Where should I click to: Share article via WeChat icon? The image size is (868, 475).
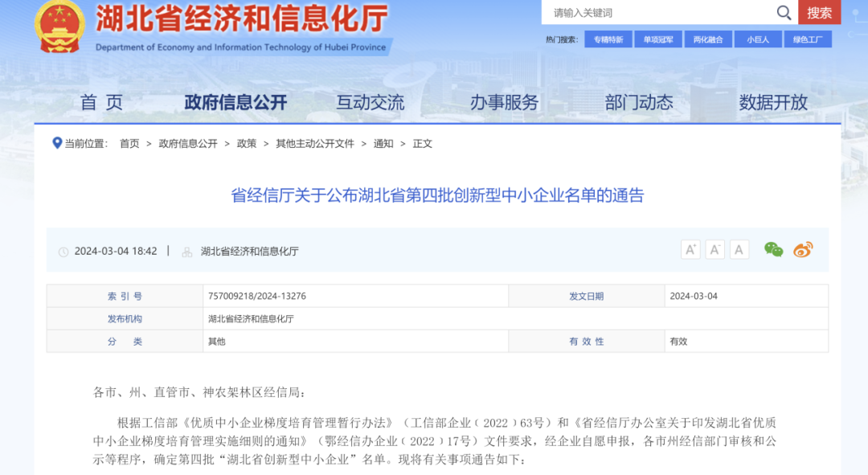pyautogui.click(x=773, y=250)
